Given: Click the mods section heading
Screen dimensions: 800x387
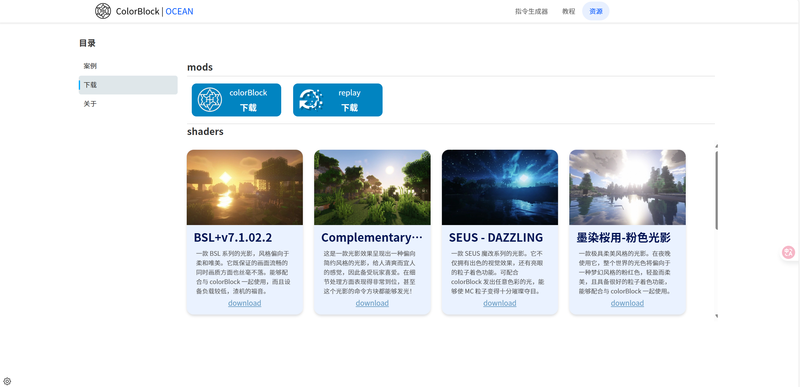Looking at the screenshot, I should pyautogui.click(x=200, y=67).
